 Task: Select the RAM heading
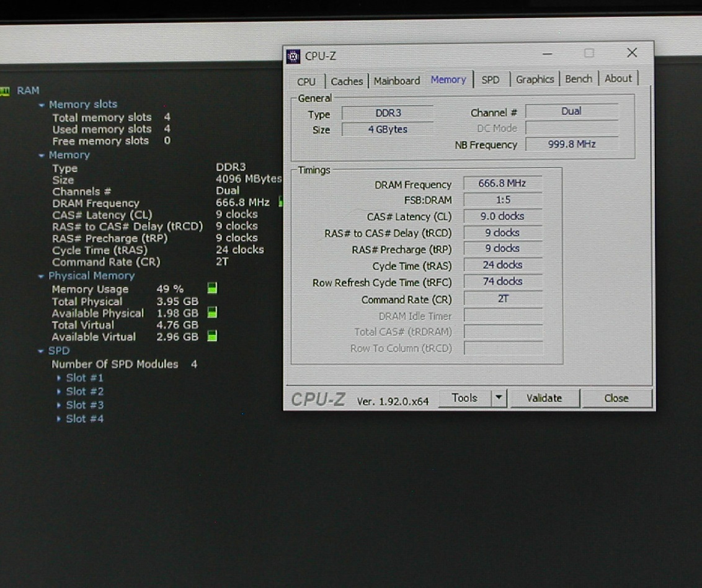coord(28,91)
